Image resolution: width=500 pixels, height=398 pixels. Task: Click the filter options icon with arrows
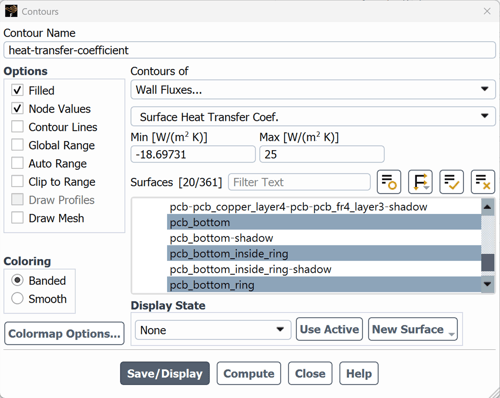click(420, 182)
